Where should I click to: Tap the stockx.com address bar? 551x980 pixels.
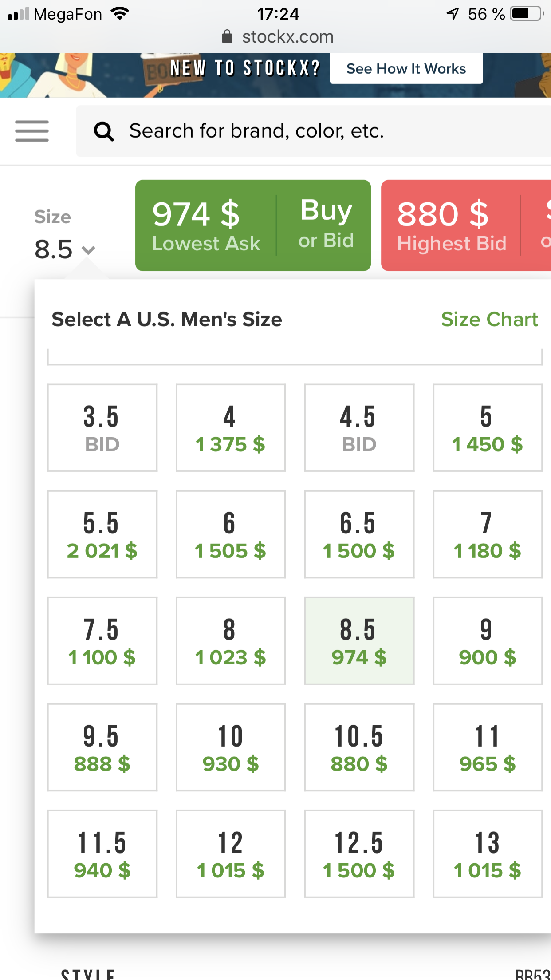278,37
